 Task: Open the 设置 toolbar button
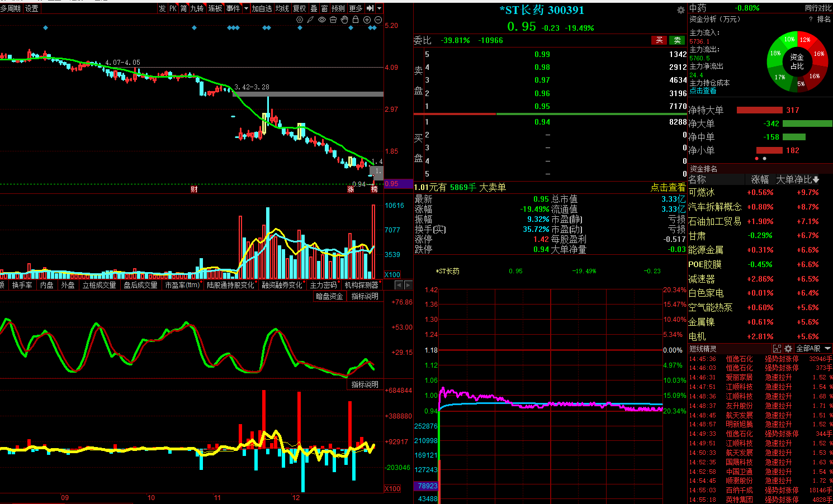pos(32,8)
